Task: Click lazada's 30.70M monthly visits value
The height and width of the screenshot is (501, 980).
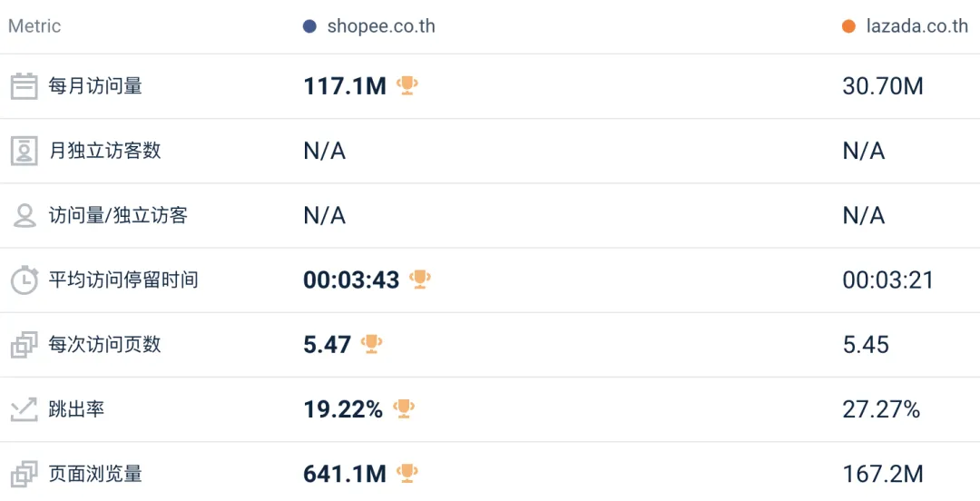Action: [883, 86]
